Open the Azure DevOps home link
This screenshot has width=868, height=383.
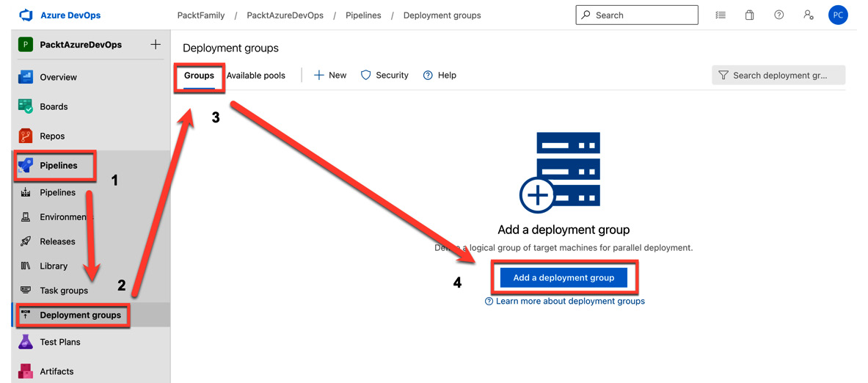tap(70, 15)
